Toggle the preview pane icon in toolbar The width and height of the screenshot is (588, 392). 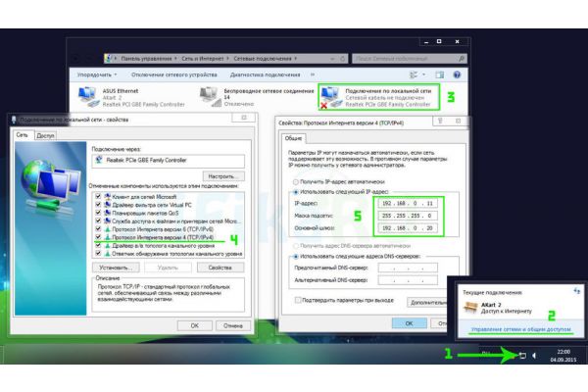[x=439, y=74]
